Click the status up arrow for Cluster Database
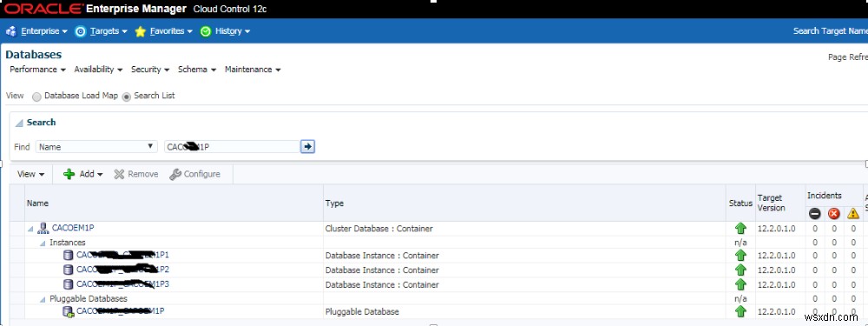868x326 pixels. [740, 228]
